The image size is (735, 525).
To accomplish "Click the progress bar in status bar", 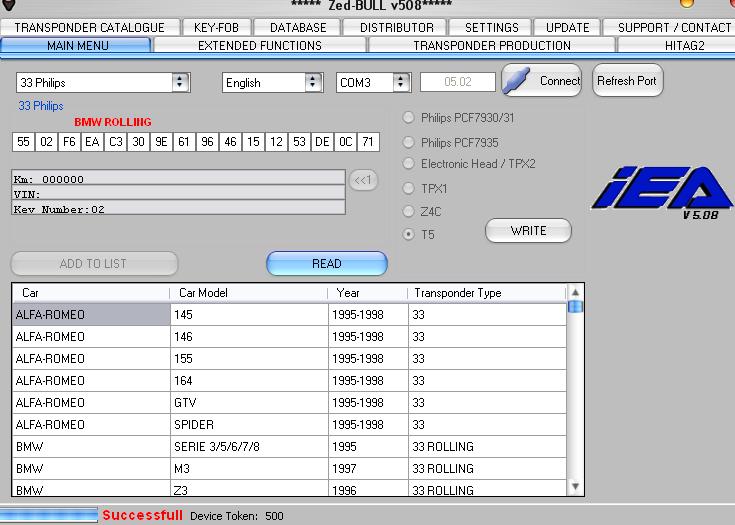I will (x=49, y=515).
